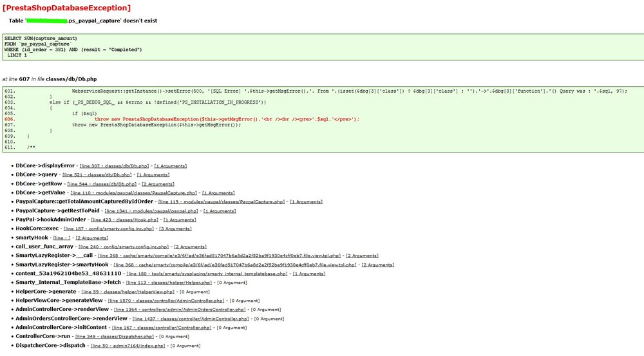Click the AdminControllerCore->initContent function name

tap(61, 328)
